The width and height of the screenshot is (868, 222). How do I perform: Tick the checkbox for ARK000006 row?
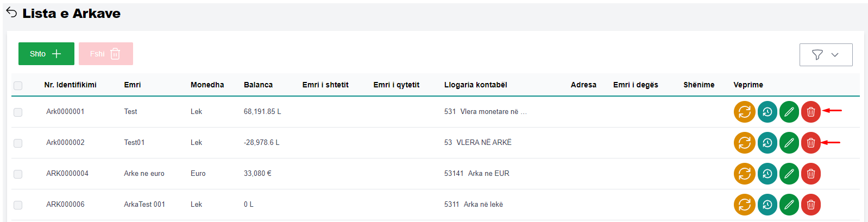point(18,205)
